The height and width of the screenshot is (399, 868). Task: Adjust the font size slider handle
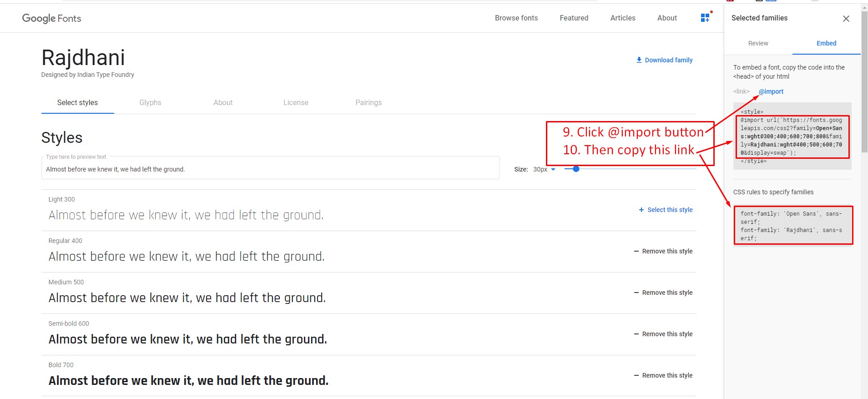tap(576, 169)
